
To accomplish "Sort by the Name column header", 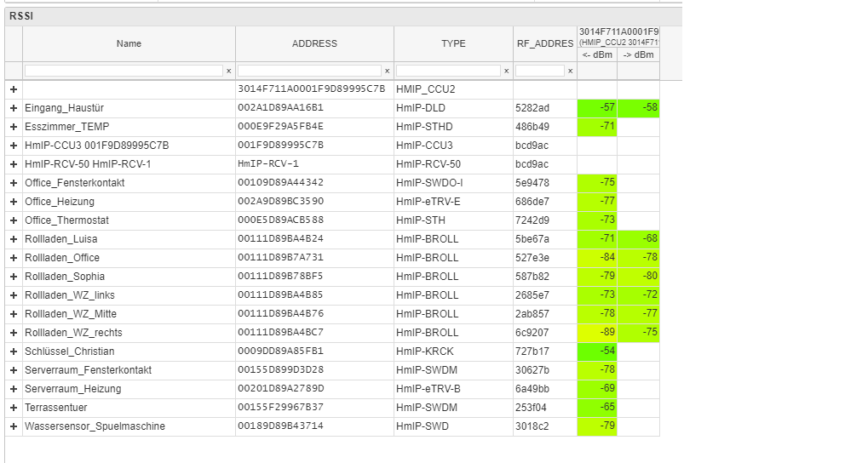I will point(129,43).
